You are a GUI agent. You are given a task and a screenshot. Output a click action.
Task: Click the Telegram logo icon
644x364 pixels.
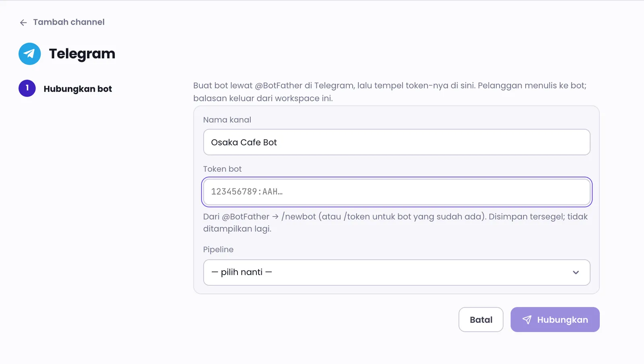[x=30, y=54]
